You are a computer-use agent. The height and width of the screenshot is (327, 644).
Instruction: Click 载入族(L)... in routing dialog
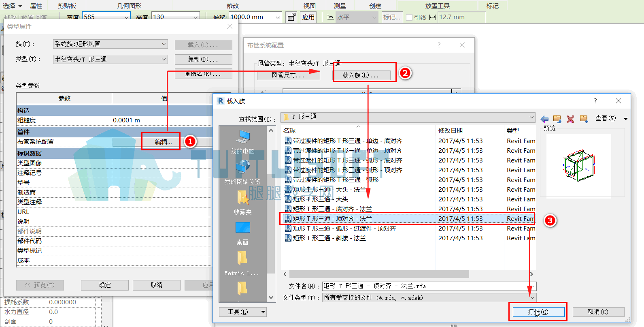coord(361,75)
